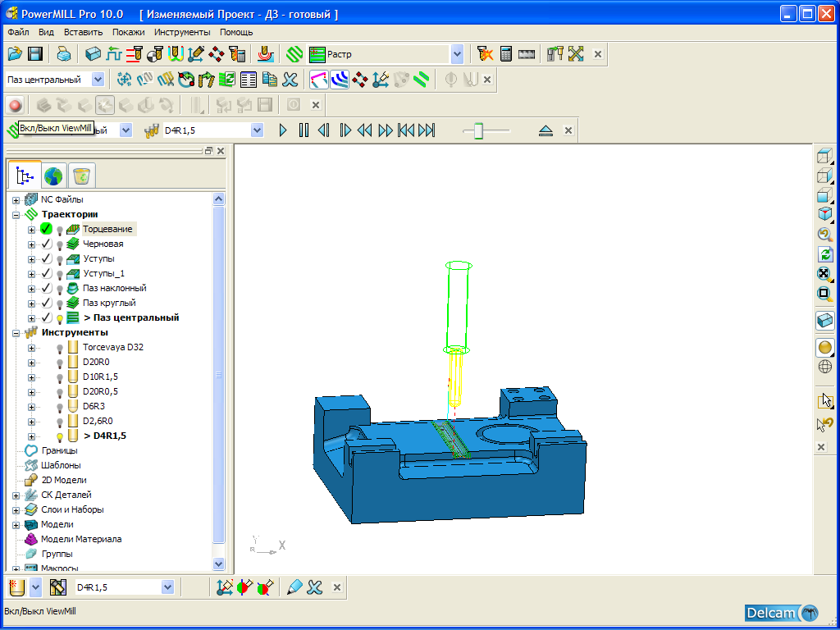Select Шаблоны in the tree

pos(61,466)
